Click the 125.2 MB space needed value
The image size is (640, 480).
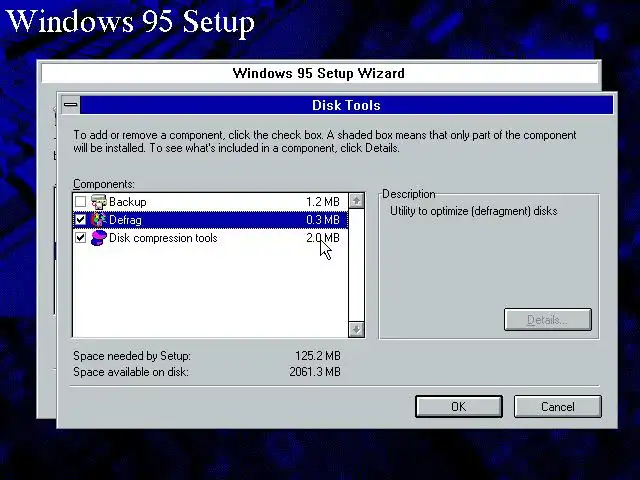tap(318, 356)
